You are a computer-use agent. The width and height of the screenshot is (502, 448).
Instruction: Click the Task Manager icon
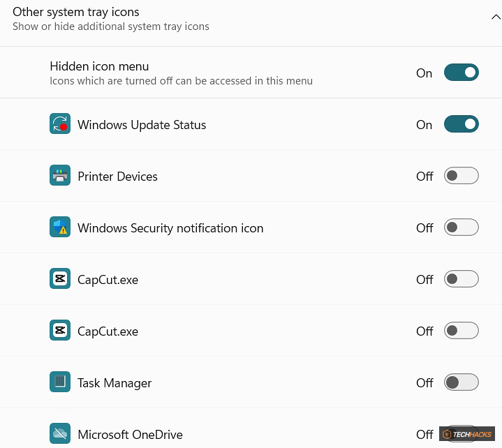tap(60, 382)
